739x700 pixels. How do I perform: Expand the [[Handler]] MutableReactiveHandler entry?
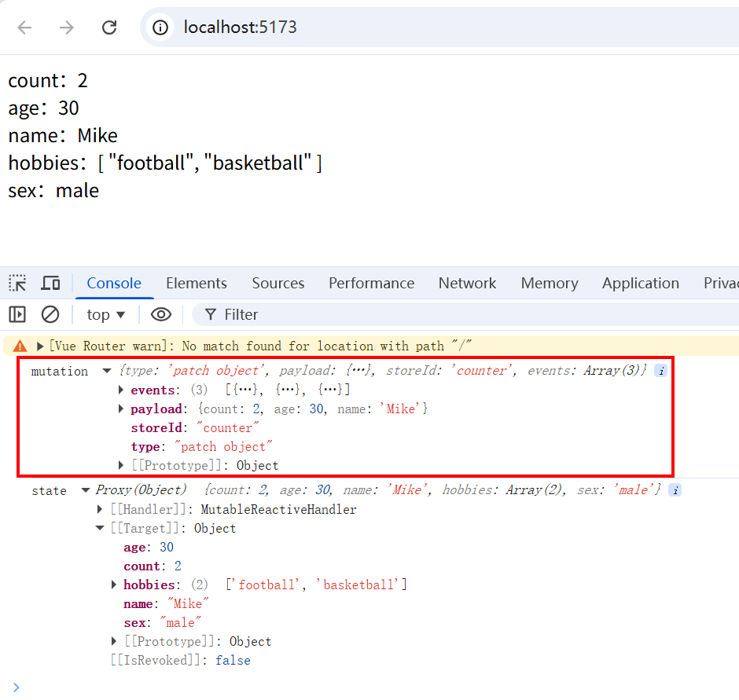pos(99,509)
